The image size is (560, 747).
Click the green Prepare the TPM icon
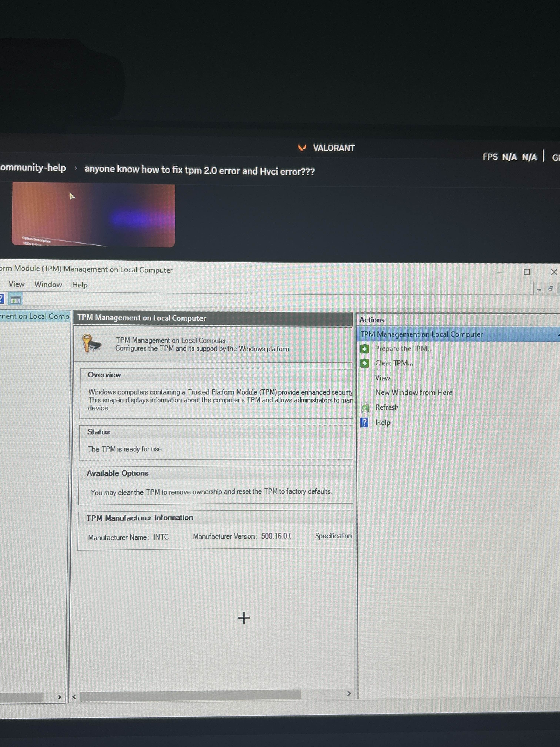point(365,348)
